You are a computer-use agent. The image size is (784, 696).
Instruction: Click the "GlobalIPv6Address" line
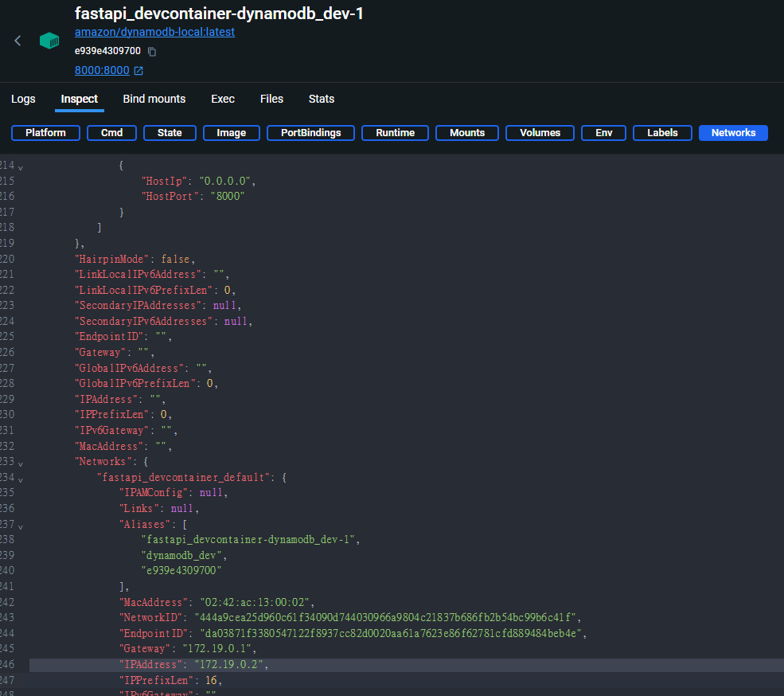pyautogui.click(x=143, y=368)
